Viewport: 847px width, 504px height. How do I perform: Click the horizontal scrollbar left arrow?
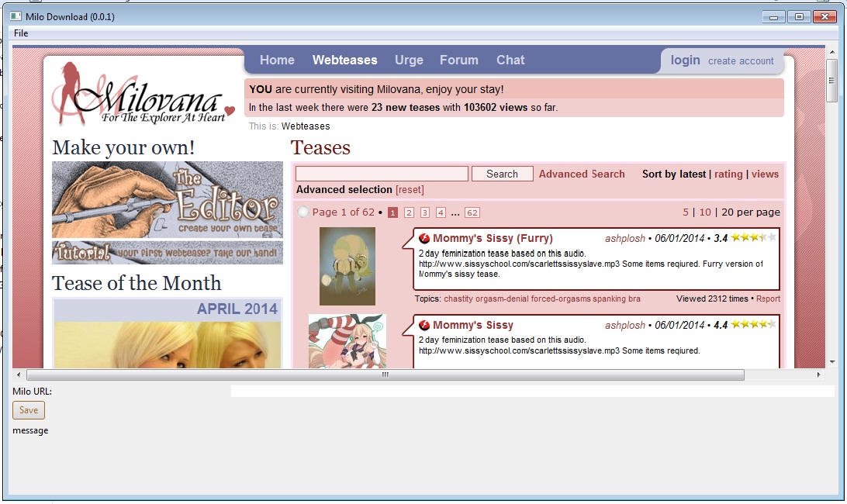point(19,375)
